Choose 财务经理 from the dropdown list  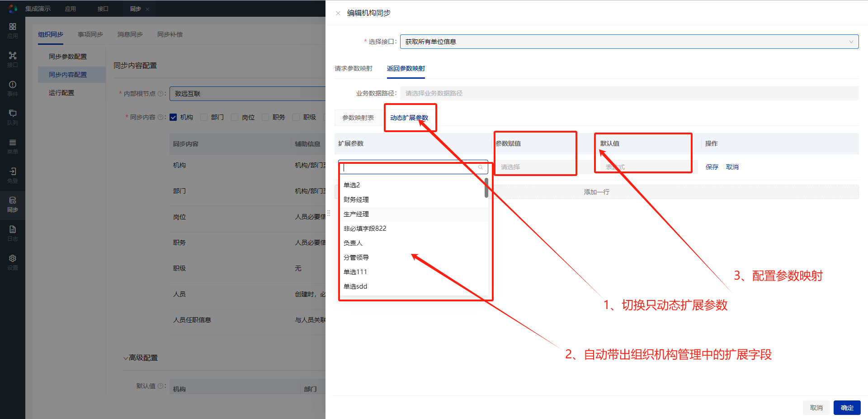click(414, 200)
